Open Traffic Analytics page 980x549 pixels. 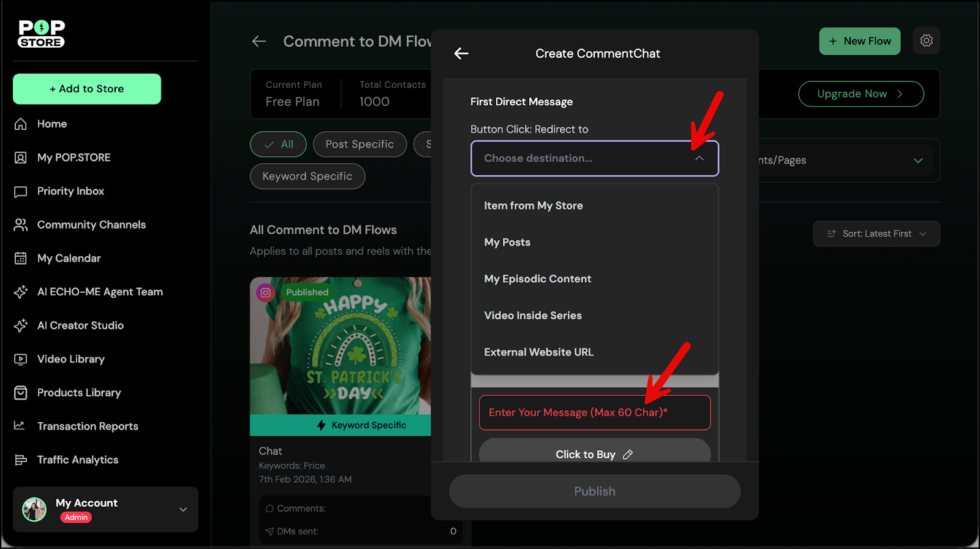coord(77,460)
